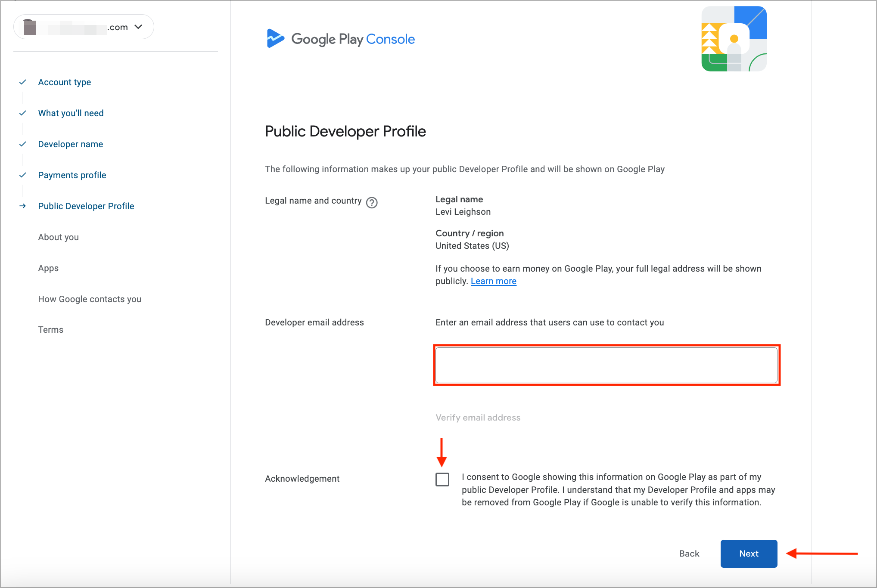Select the Public Developer Profile step
Screen dimensions: 877x588
[86, 206]
